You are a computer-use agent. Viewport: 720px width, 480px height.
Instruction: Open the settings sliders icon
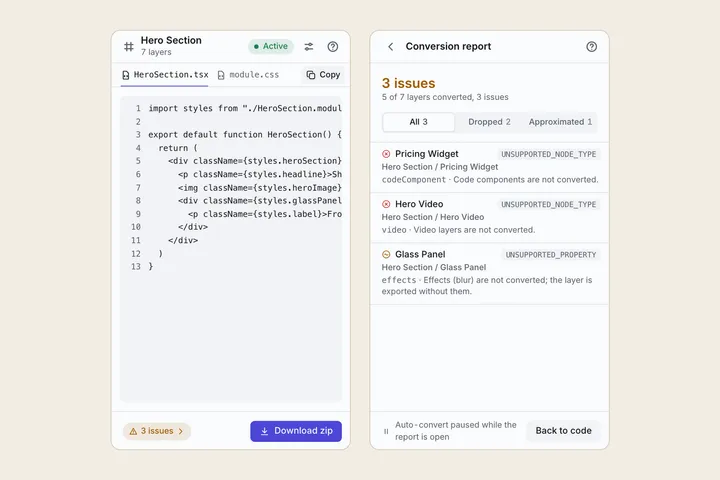pos(309,46)
